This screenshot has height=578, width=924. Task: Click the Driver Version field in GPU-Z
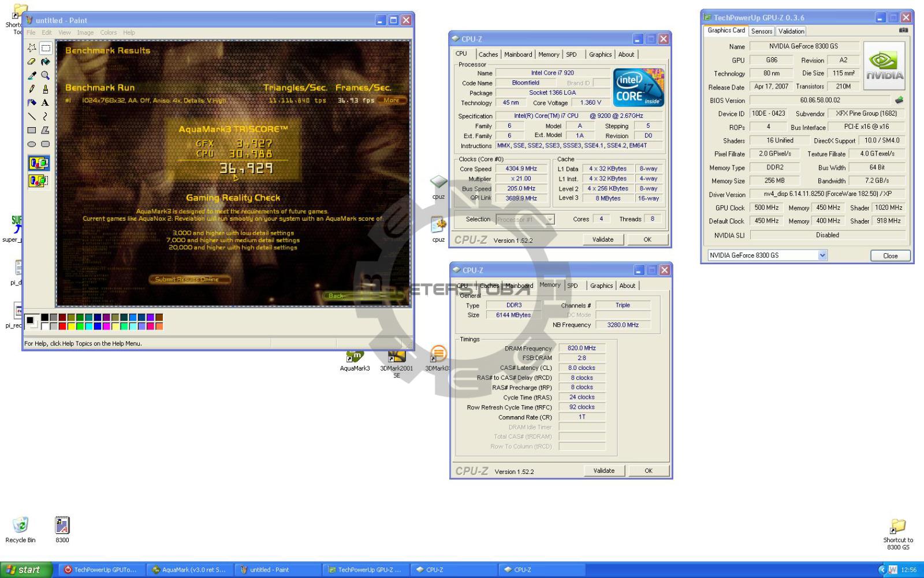(x=828, y=194)
